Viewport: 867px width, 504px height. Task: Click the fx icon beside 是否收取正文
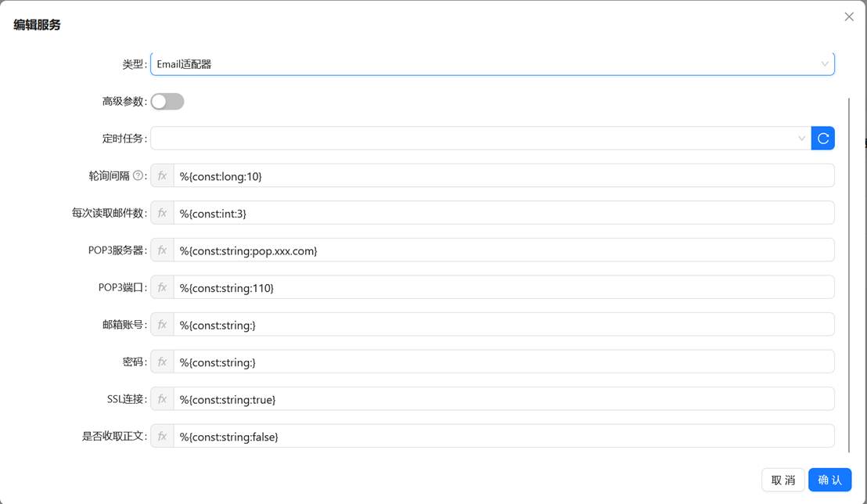coord(162,436)
